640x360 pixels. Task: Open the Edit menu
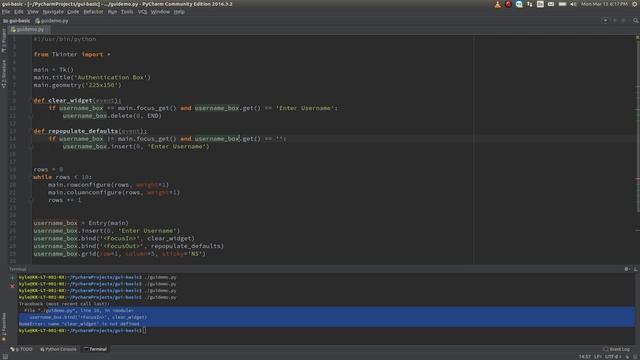19,12
